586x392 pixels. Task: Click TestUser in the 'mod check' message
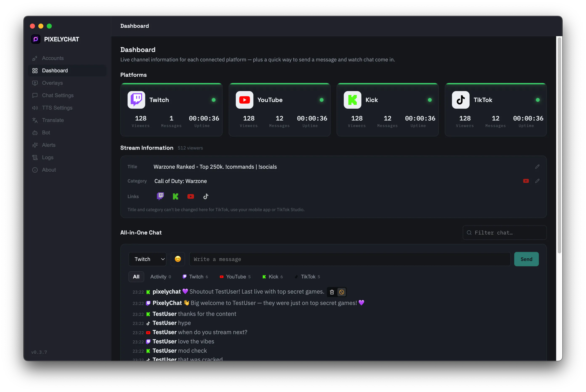pos(165,351)
